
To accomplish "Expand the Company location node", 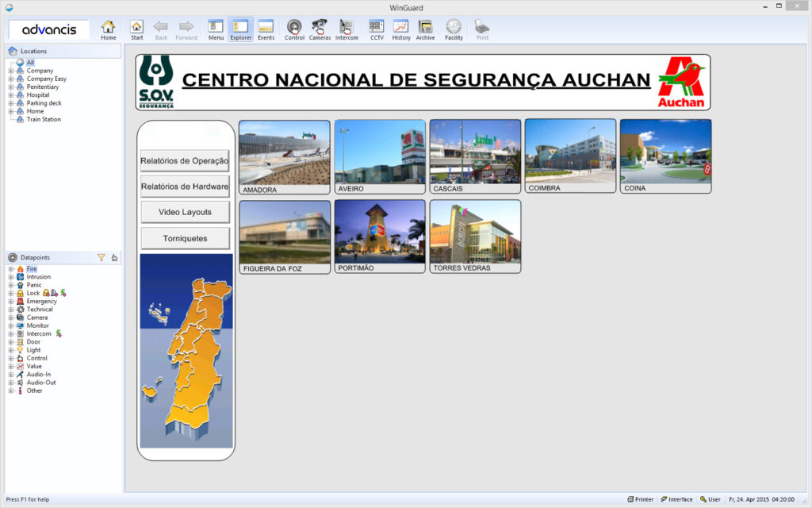I will point(11,71).
